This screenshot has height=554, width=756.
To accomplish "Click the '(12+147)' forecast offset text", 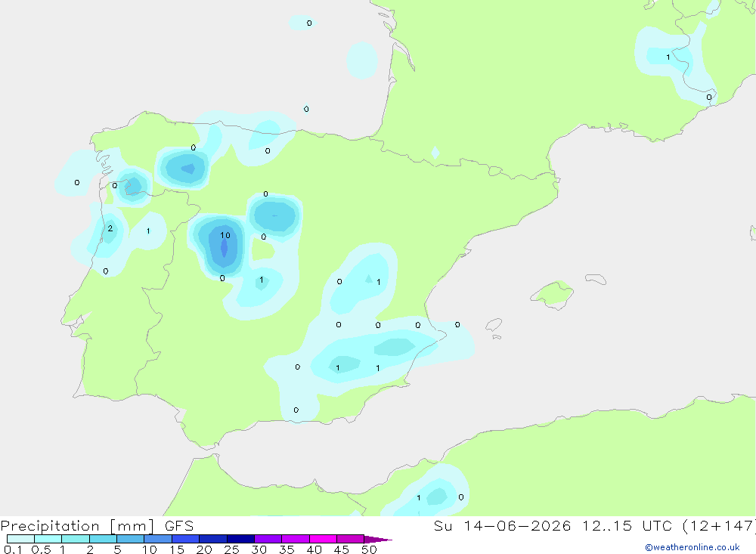I will tap(719, 526).
